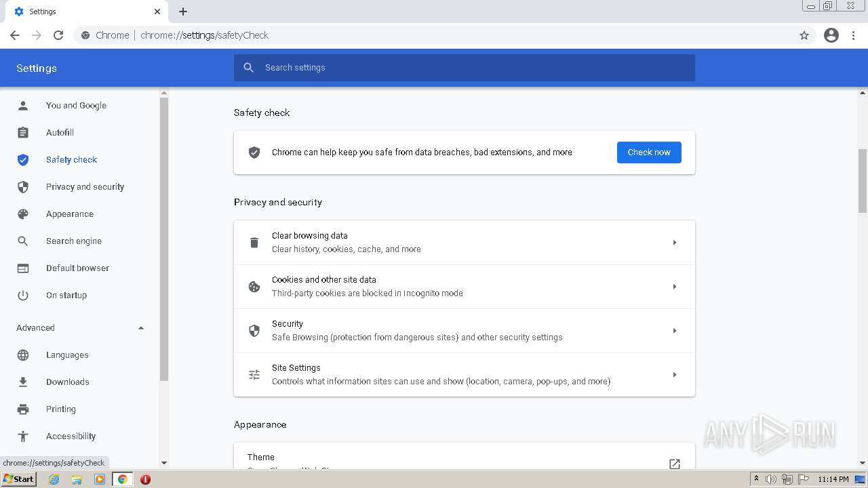Click the Downloads arrow icon
Image resolution: width=868 pixels, height=488 pixels.
point(23,382)
